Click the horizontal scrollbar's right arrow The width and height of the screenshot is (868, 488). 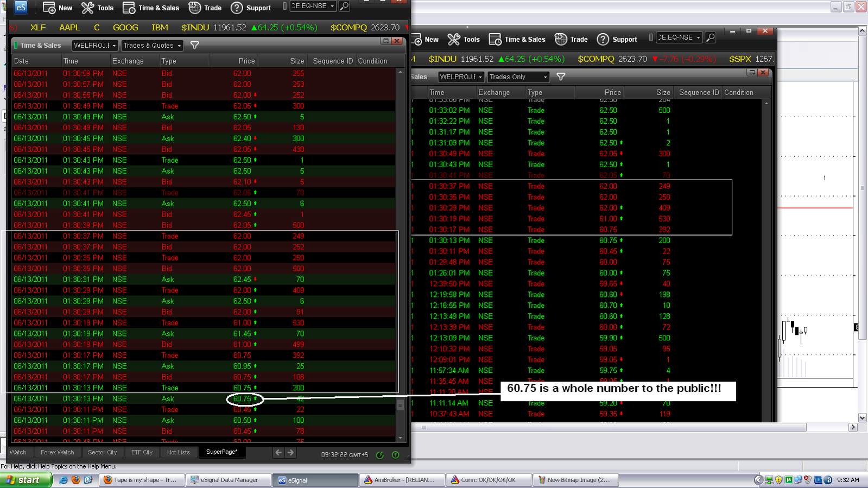coord(853,427)
